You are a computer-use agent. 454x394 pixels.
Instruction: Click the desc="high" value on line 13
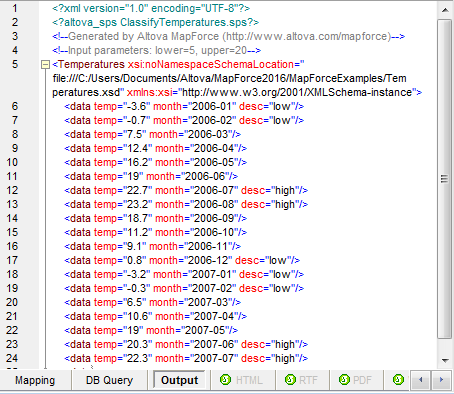(285, 204)
